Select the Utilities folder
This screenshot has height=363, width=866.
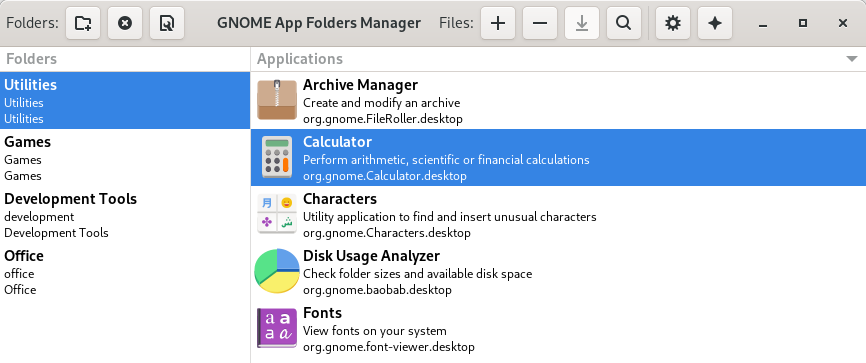point(125,100)
